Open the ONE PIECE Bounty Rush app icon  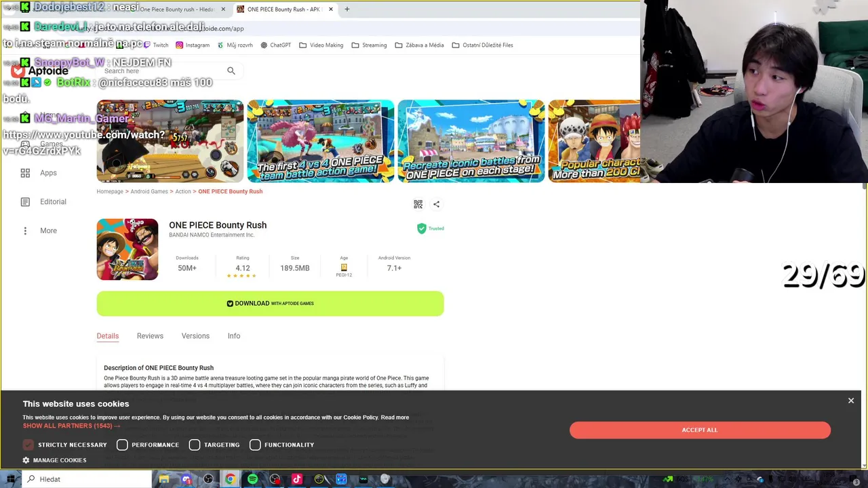pos(127,249)
